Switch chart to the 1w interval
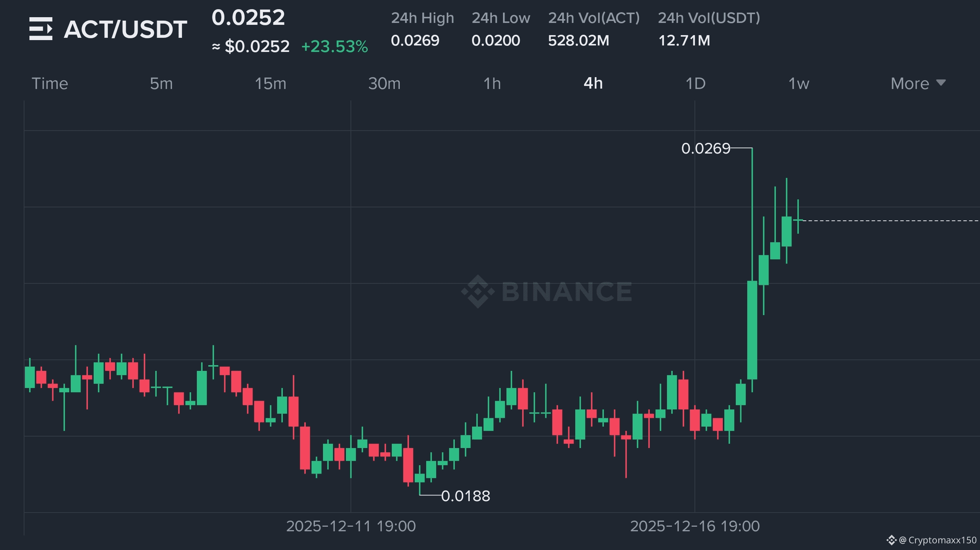 [x=798, y=84]
